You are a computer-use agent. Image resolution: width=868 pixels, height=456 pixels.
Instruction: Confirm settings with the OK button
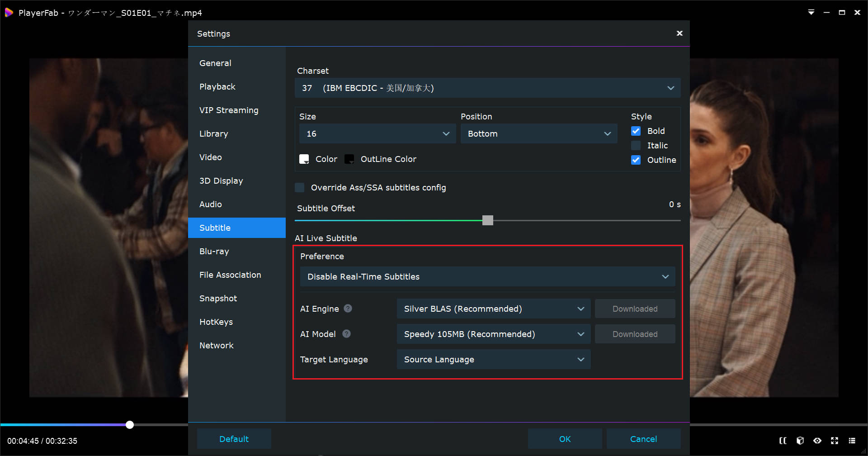click(565, 438)
